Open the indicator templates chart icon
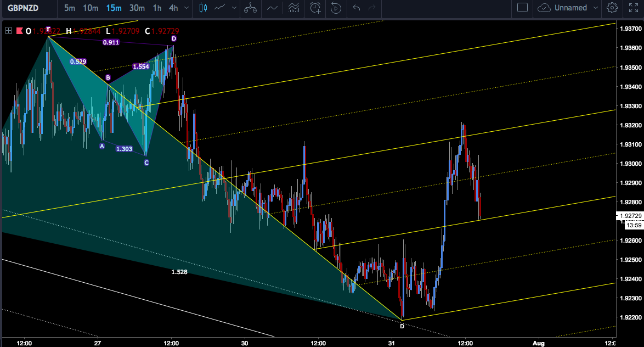This screenshot has height=347, width=644. click(x=293, y=8)
